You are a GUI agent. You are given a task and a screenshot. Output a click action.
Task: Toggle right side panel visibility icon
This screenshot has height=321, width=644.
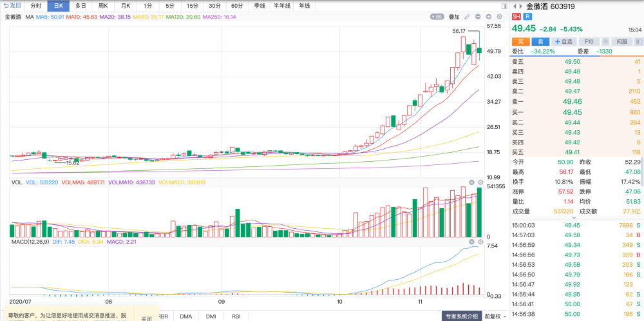504,6
